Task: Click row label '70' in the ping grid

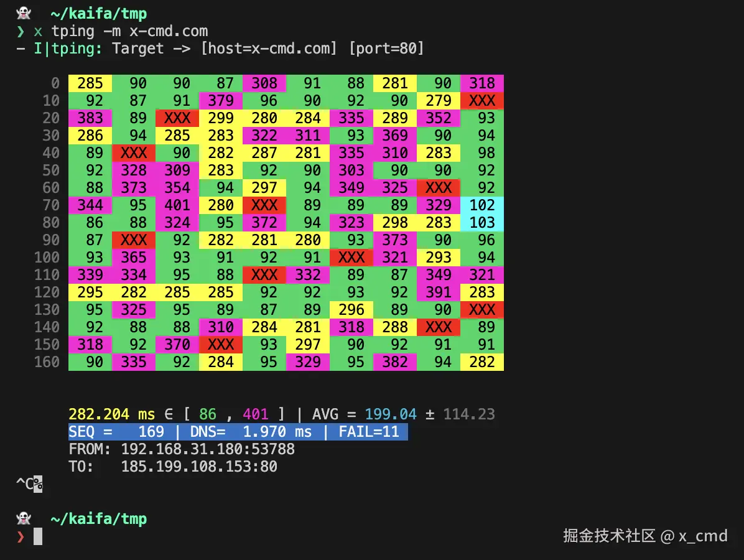Action: pos(51,205)
